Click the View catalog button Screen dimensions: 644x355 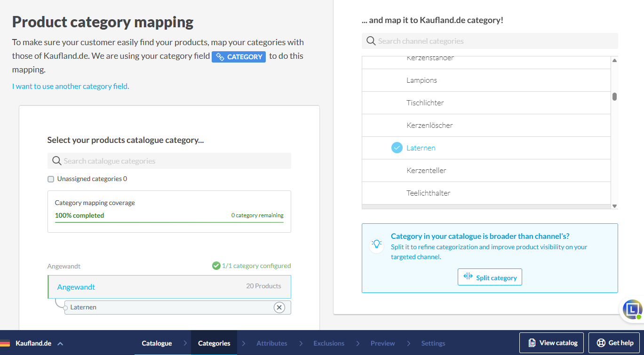tap(551, 343)
